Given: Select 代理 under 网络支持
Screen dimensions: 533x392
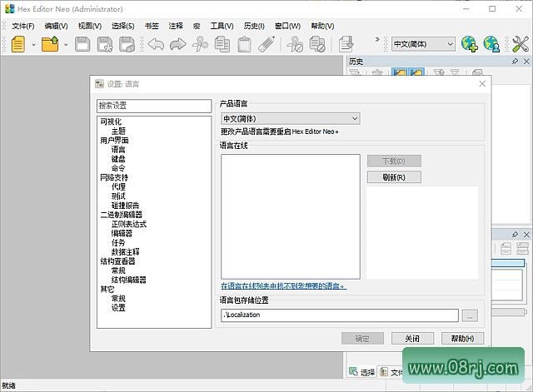Looking at the screenshot, I should 118,186.
